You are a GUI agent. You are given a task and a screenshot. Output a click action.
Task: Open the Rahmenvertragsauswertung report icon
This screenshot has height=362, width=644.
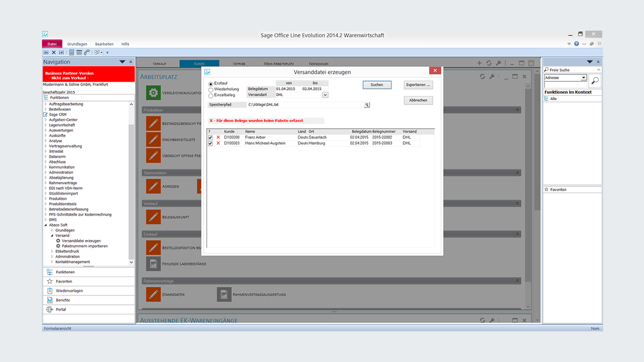224,294
